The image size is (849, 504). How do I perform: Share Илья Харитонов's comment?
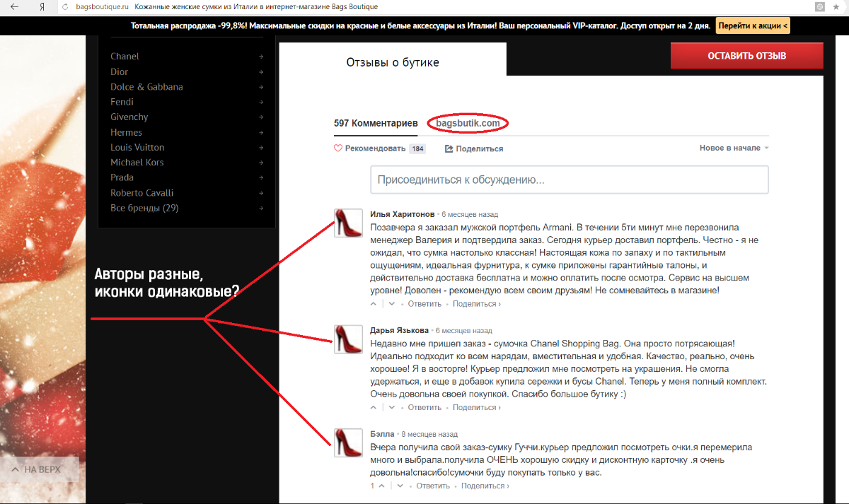point(477,304)
